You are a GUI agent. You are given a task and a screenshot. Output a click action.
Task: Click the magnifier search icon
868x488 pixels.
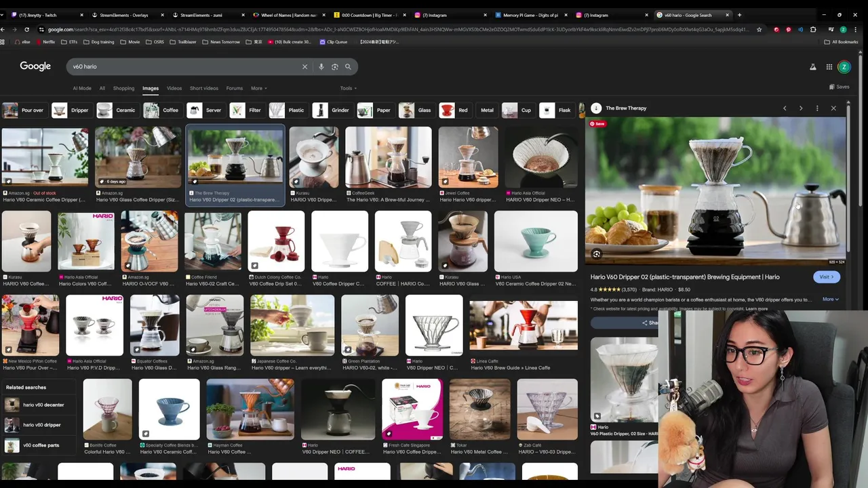coord(348,66)
